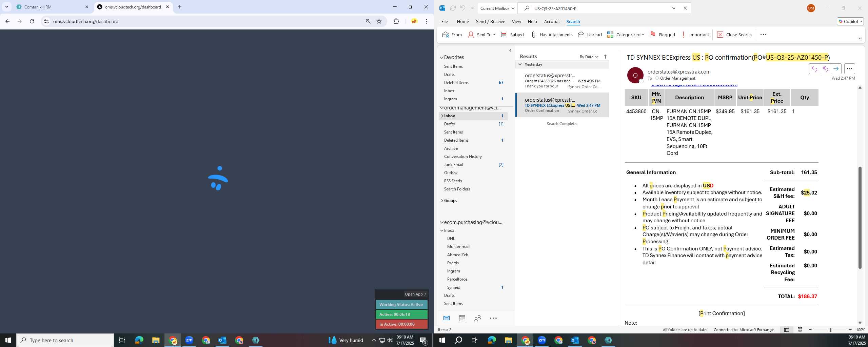Reverse the results sort order arrow
The height and width of the screenshot is (347, 868).
(605, 57)
